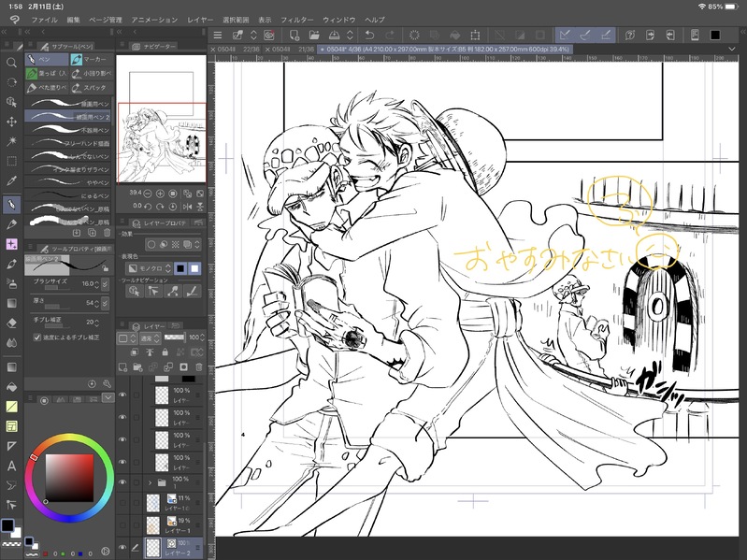Image resolution: width=747 pixels, height=560 pixels.
Task: Select the Fill bucket tool
Action: coord(11,387)
